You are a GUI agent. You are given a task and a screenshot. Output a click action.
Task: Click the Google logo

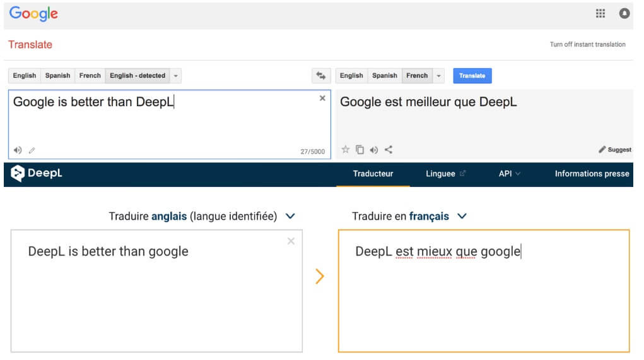33,13
